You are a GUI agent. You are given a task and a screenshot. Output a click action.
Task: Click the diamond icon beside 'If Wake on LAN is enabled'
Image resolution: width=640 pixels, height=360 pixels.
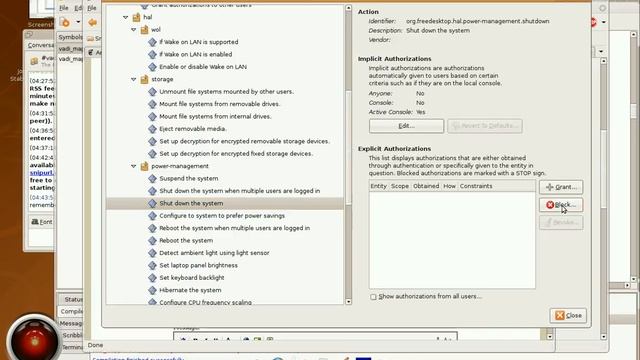pos(152,54)
